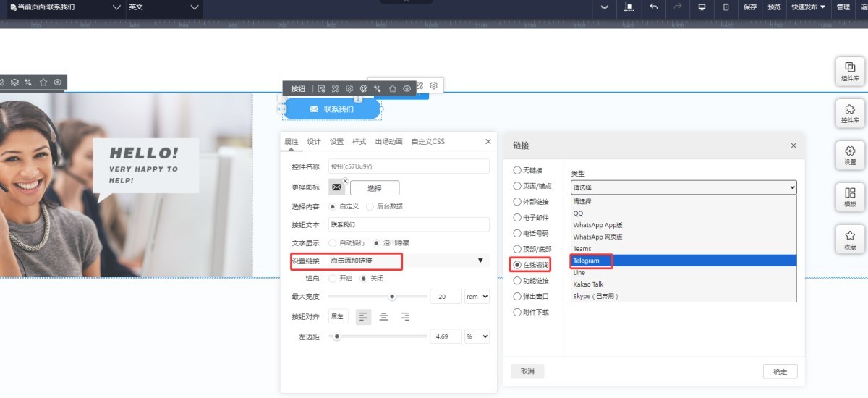Select the 外部链接 radio option

click(x=517, y=202)
